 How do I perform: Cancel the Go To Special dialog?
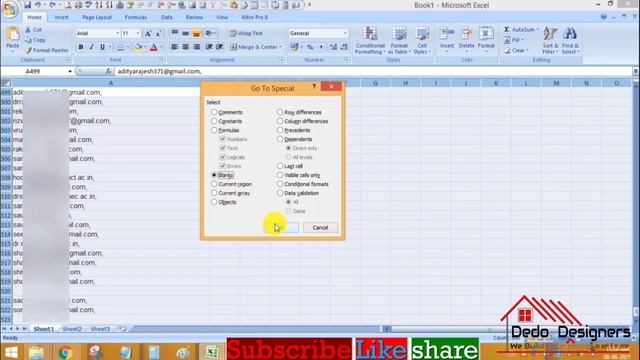click(320, 228)
